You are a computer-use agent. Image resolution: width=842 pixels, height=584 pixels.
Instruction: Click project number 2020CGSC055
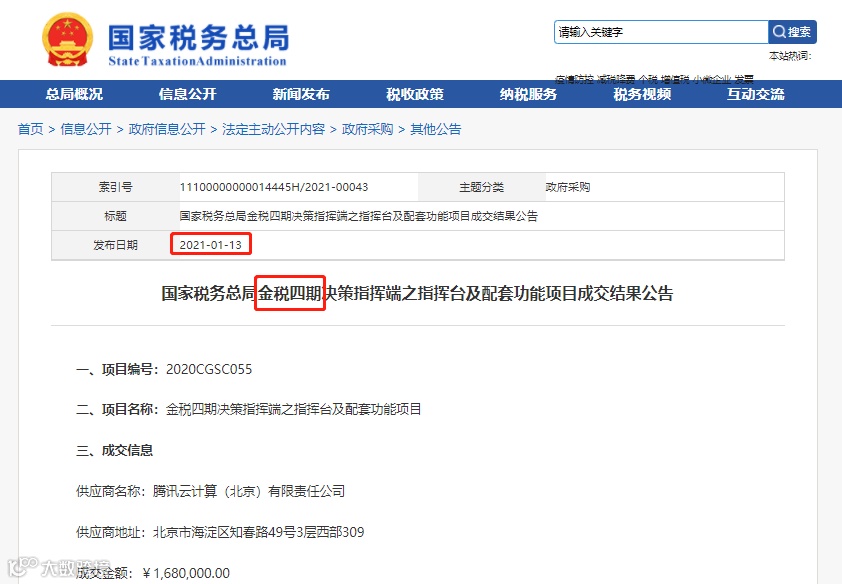coord(209,369)
